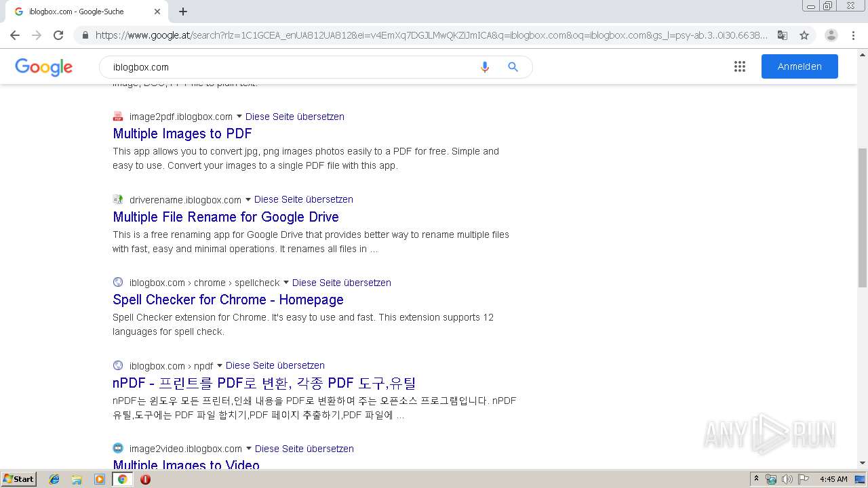Click the address bar URL
This screenshot has width=868, height=488.
pyautogui.click(x=431, y=35)
